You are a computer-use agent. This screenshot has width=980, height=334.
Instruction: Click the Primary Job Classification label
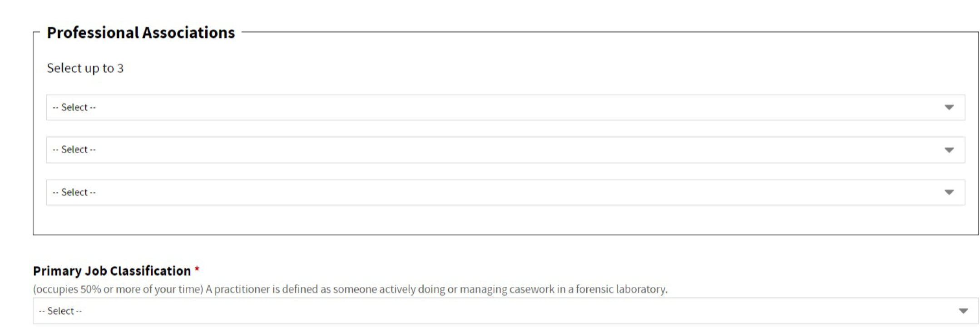click(x=112, y=271)
